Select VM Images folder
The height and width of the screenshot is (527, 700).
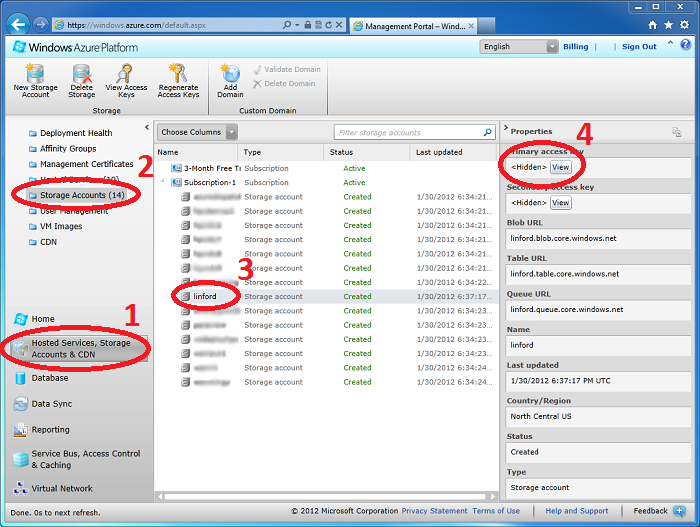(55, 226)
